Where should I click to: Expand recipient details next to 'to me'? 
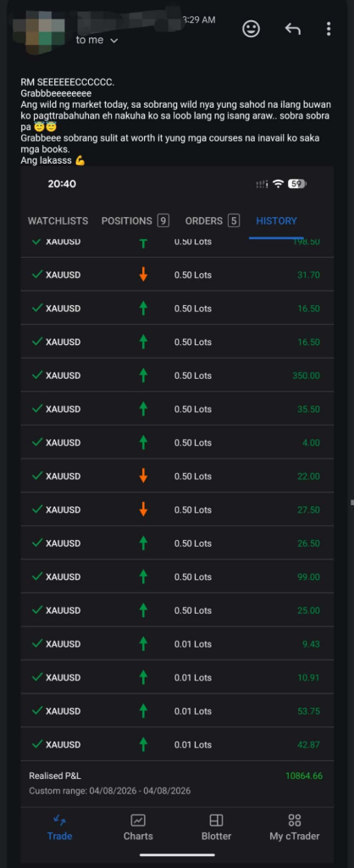click(114, 41)
